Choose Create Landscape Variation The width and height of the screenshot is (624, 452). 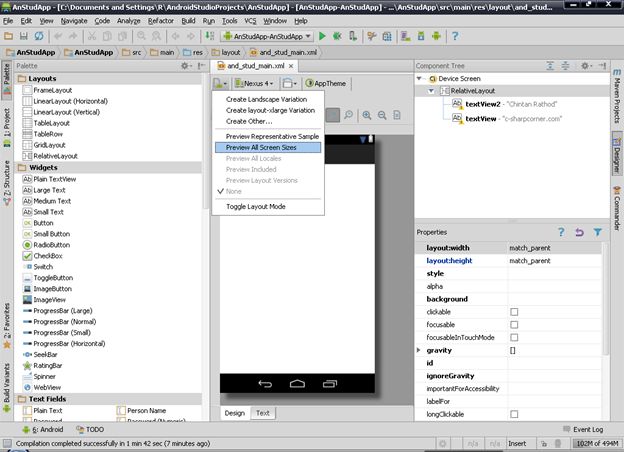[x=268, y=99]
